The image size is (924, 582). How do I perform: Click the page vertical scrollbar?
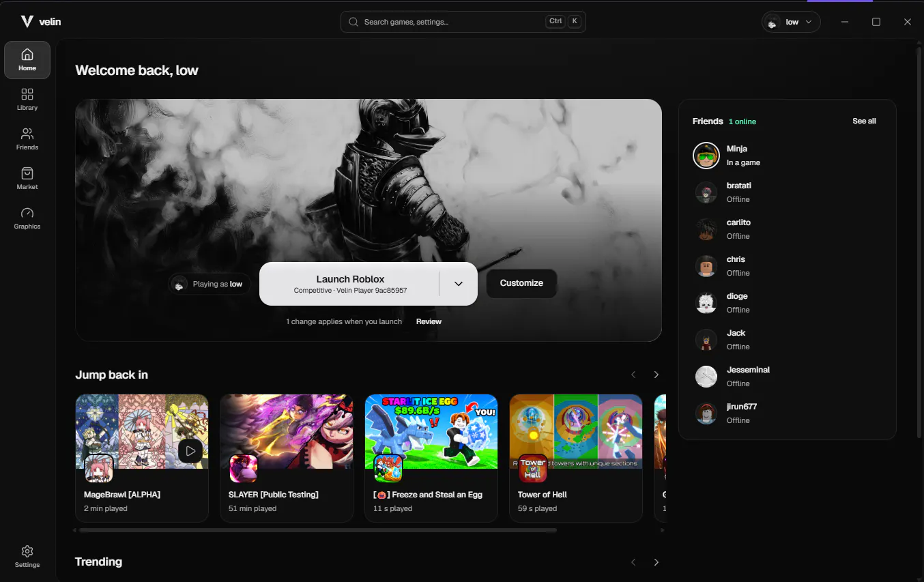918,242
